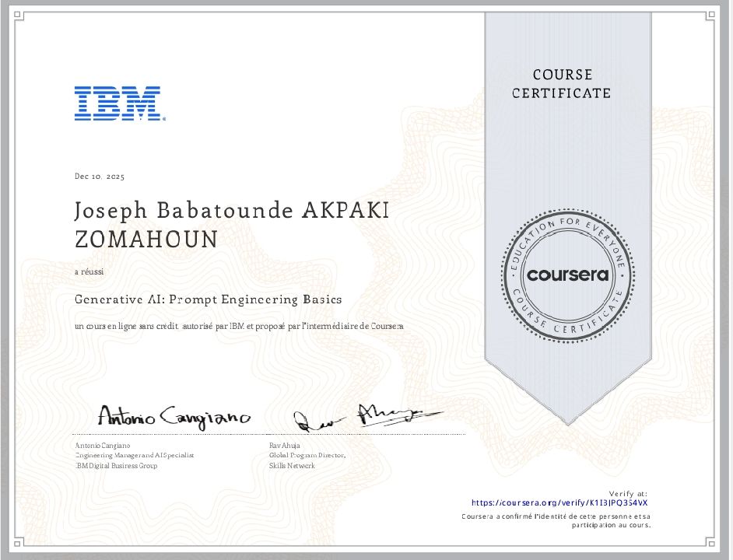Click the 'a réussi' text
733x560 pixels.
point(84,271)
